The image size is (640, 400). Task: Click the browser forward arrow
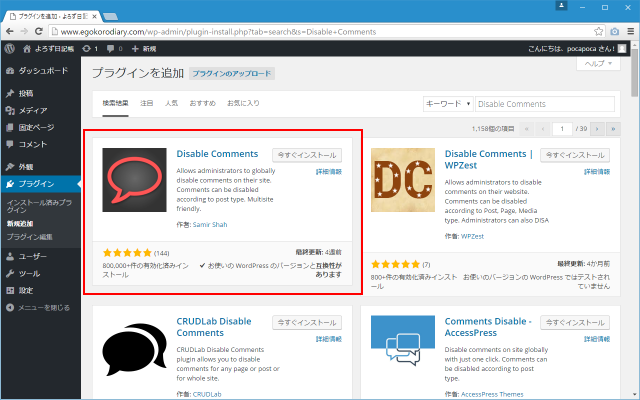(24, 31)
